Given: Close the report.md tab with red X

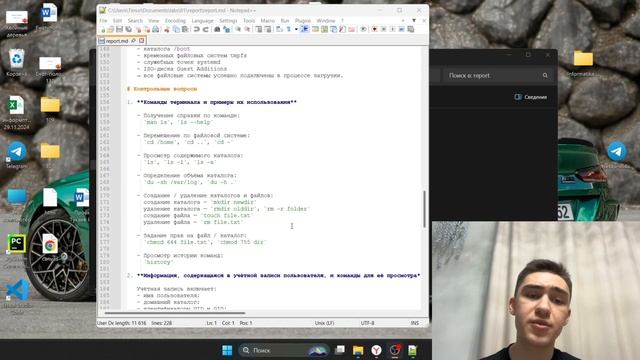Looking at the screenshot, I should click(x=142, y=41).
